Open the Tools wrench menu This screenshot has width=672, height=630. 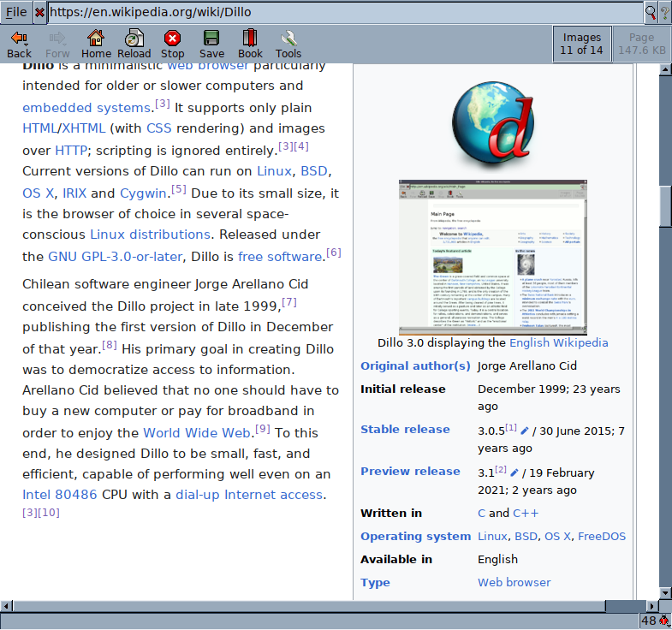tap(288, 45)
